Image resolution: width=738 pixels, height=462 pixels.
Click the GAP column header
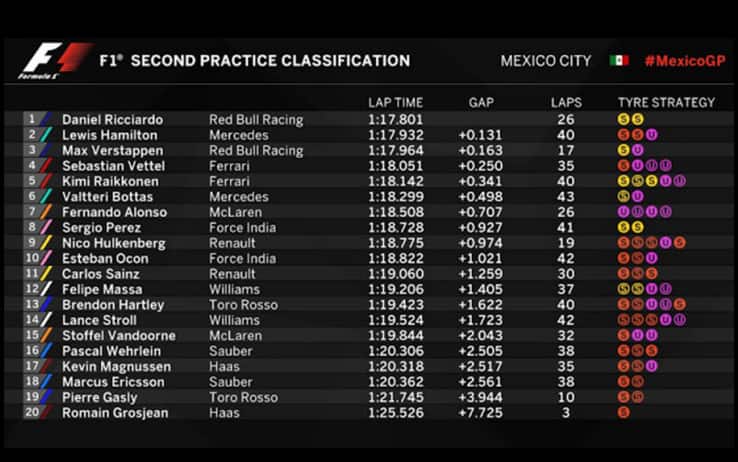click(481, 102)
